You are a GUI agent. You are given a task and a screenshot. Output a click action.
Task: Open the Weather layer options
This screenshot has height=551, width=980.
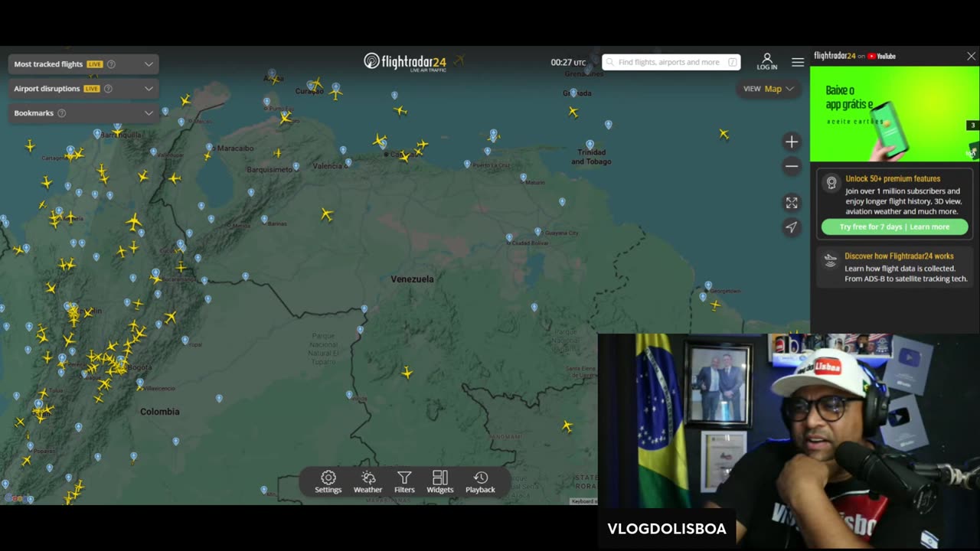click(x=367, y=482)
